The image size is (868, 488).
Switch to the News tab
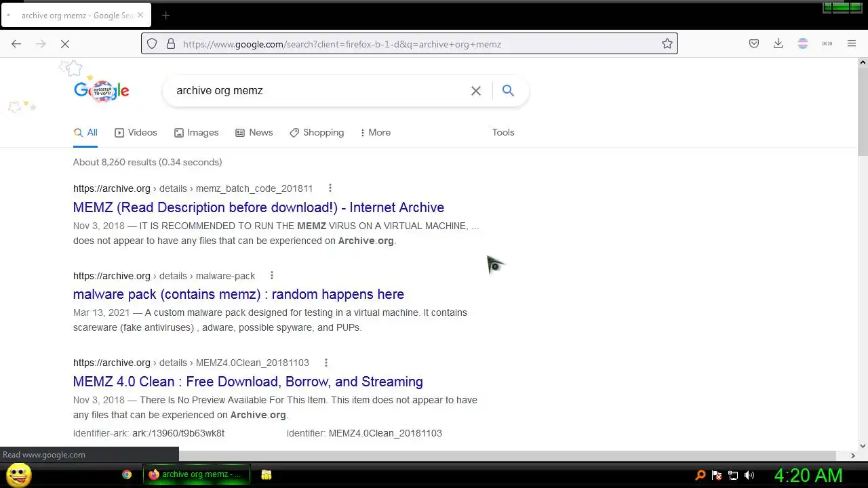[254, 133]
